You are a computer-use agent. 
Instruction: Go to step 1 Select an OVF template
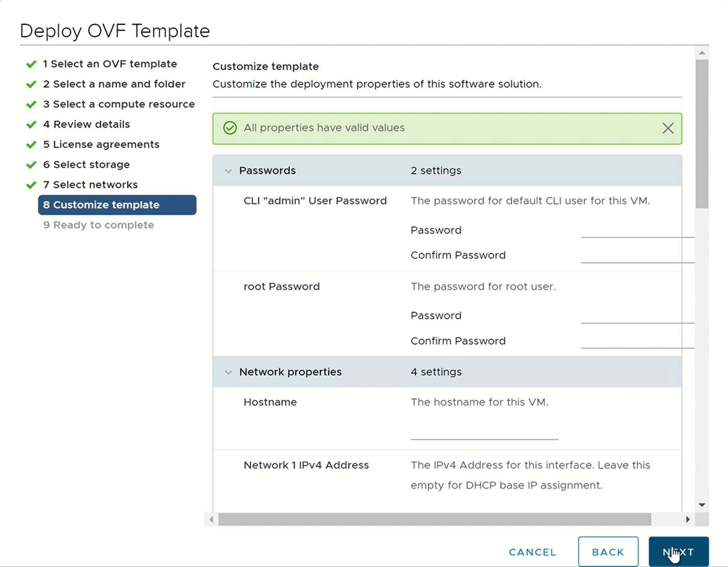pos(110,64)
